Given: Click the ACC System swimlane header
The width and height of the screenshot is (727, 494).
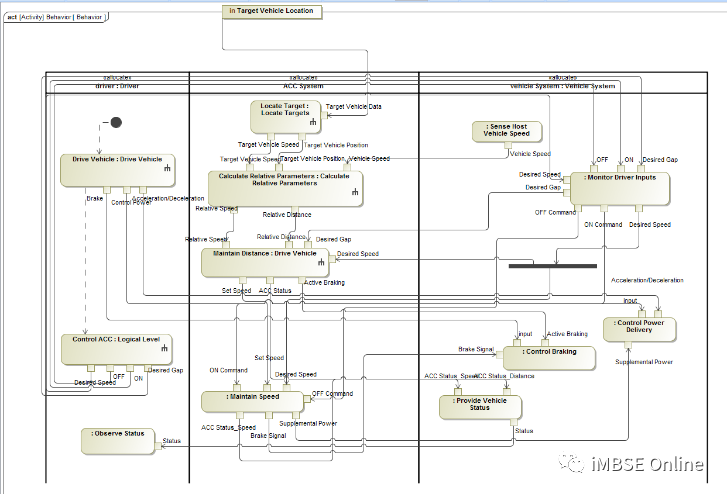Looking at the screenshot, I should pos(304,86).
